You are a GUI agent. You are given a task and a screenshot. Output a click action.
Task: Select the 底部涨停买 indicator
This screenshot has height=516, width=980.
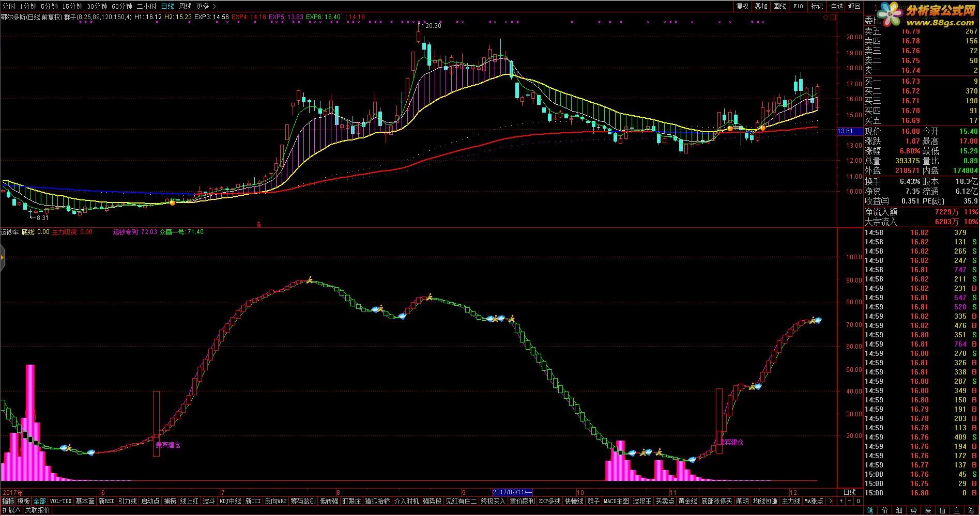[x=716, y=501]
